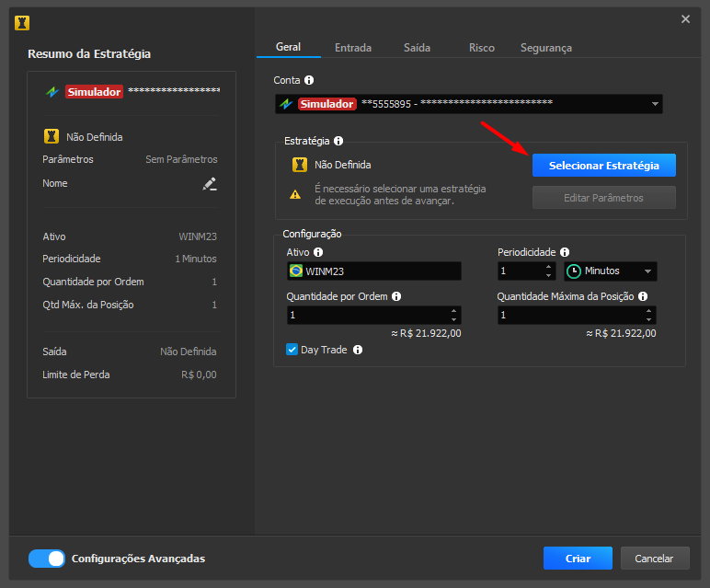This screenshot has height=588, width=710.
Task: Click '≈ R$ 21.922,00' under Quantidade por Ordem
Action: pyautogui.click(x=426, y=333)
